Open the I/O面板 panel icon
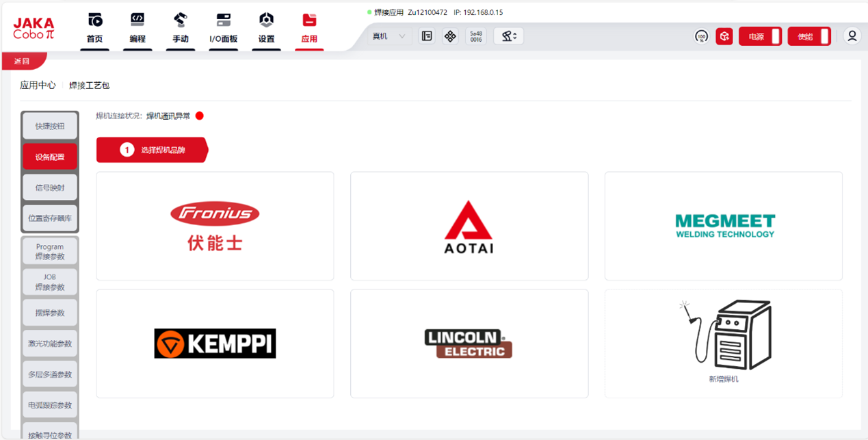 224,28
